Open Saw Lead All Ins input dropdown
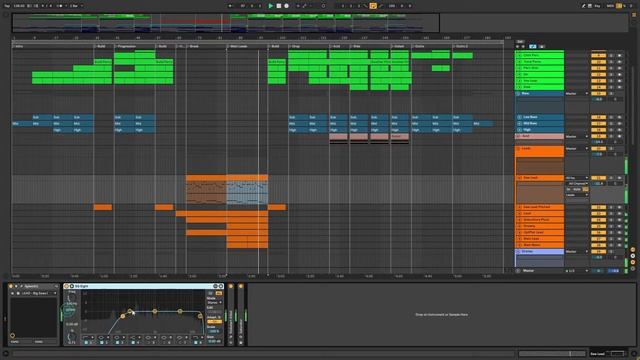Viewport: 640px width, 360px height. point(577,178)
